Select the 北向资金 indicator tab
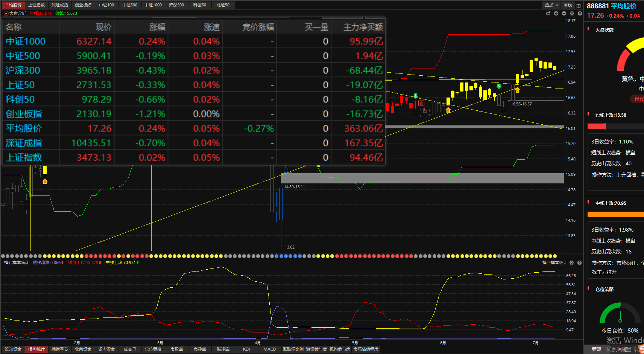This screenshot has width=644, height=354. (x=83, y=349)
